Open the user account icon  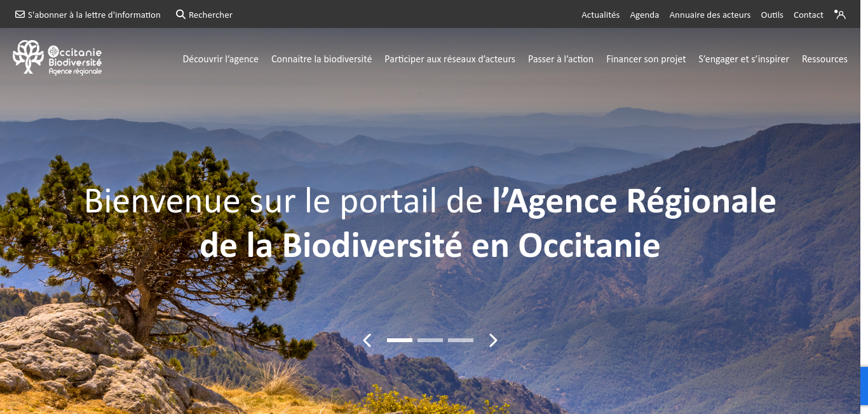pos(841,15)
